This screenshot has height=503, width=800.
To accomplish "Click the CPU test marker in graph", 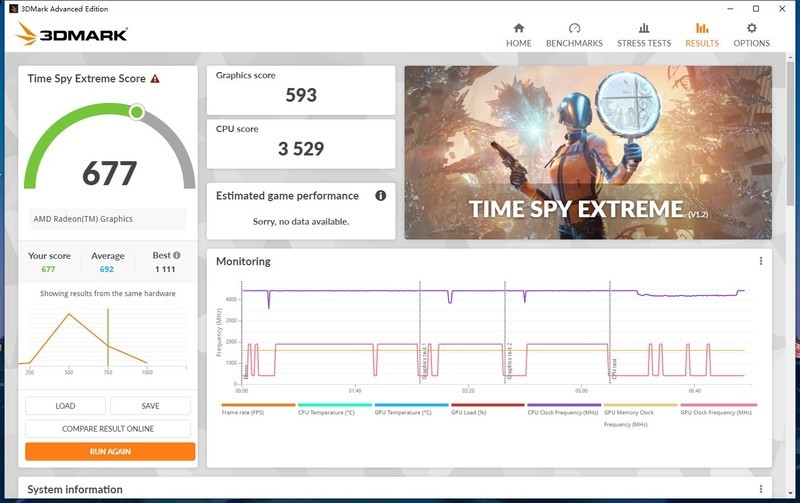I will 614,368.
